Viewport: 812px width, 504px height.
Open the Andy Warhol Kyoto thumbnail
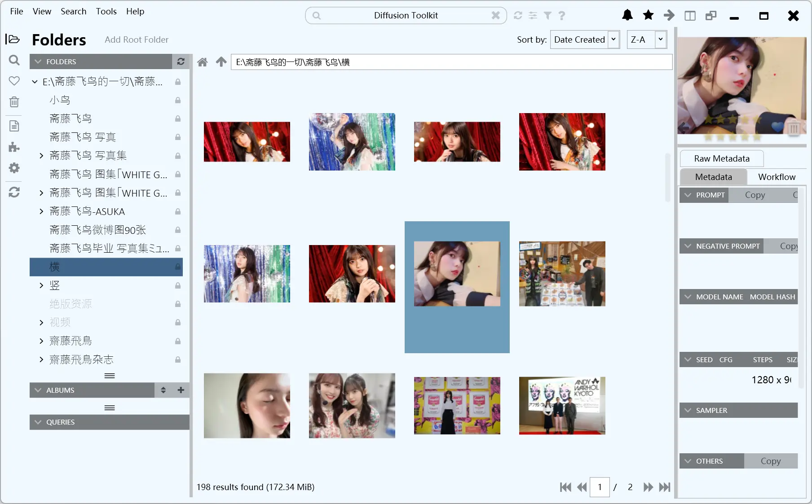(562, 405)
